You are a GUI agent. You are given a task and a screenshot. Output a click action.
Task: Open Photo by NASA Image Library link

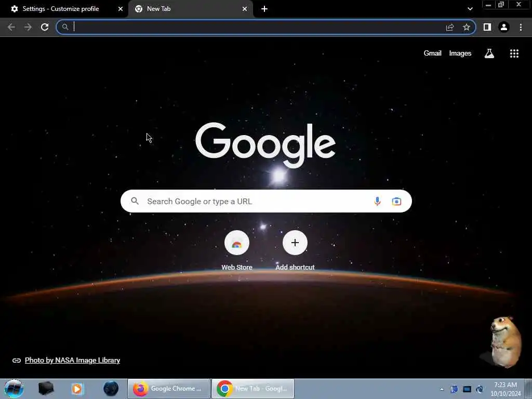pyautogui.click(x=72, y=361)
